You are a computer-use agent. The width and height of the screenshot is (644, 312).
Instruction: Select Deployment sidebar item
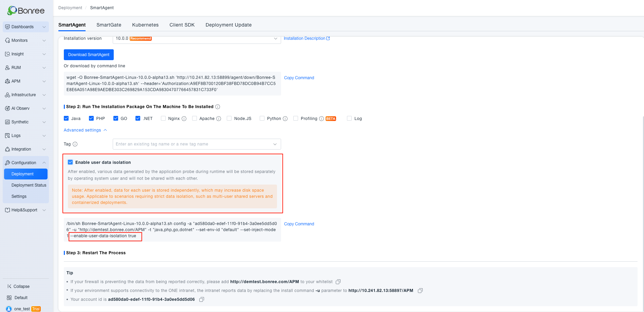pyautogui.click(x=26, y=174)
